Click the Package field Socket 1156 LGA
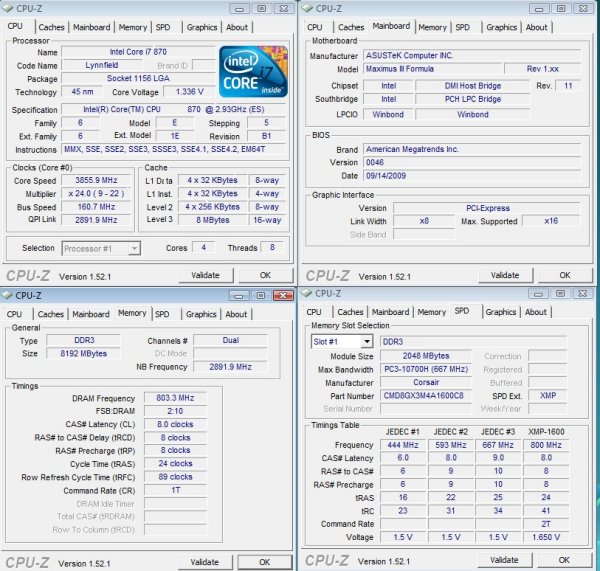The height and width of the screenshot is (571, 600). click(x=138, y=78)
